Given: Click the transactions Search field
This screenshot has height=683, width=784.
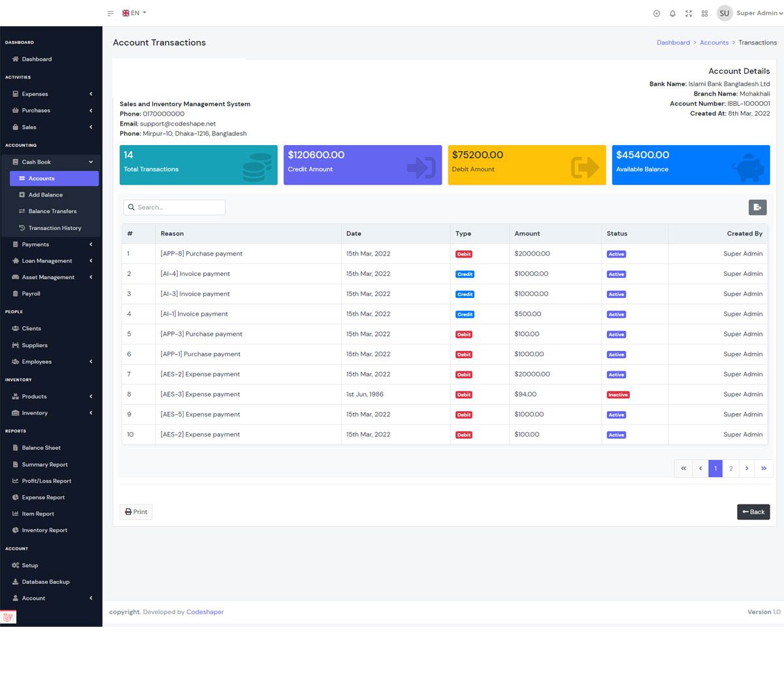Looking at the screenshot, I should (x=174, y=207).
